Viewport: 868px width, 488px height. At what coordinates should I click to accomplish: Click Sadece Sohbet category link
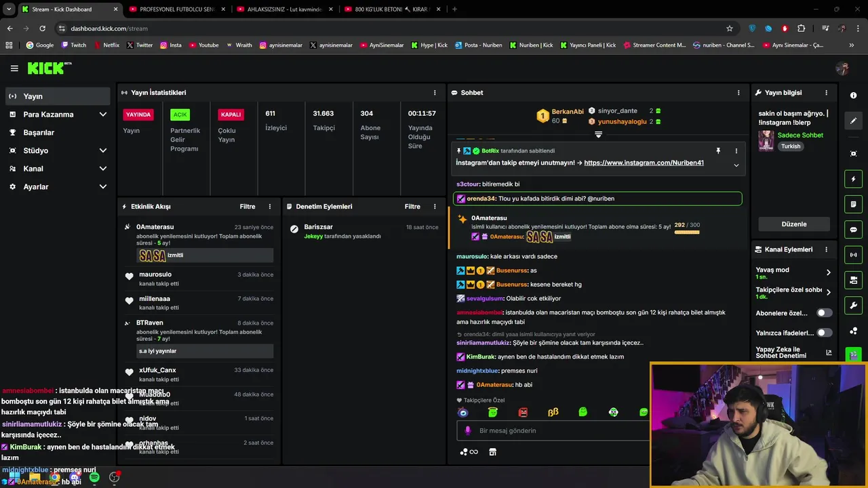click(x=800, y=135)
